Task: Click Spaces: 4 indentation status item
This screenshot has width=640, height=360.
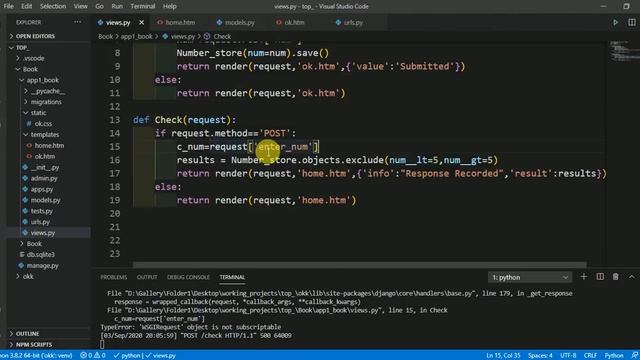Action: pyautogui.click(x=540, y=356)
